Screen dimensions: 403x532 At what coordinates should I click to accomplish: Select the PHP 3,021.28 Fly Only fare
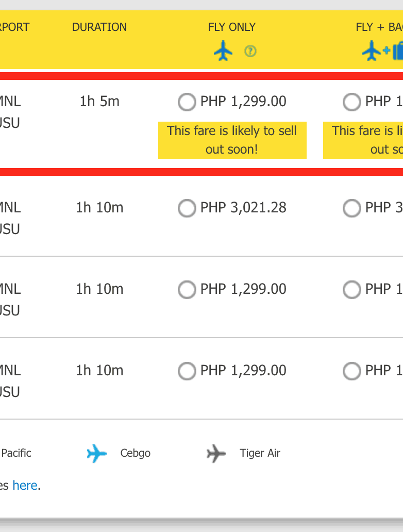(187, 208)
